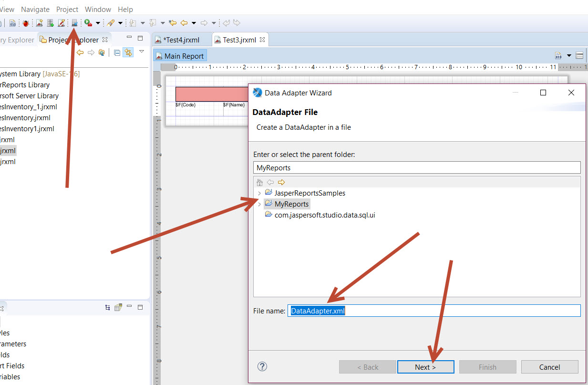
Task: Expand the MyReports folder node
Action: pos(259,204)
